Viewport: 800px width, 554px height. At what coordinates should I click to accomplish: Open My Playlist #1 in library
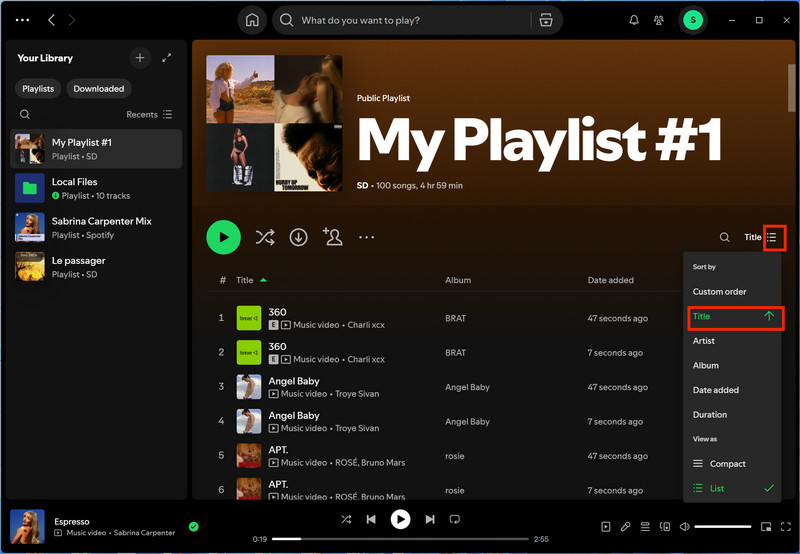coord(96,149)
